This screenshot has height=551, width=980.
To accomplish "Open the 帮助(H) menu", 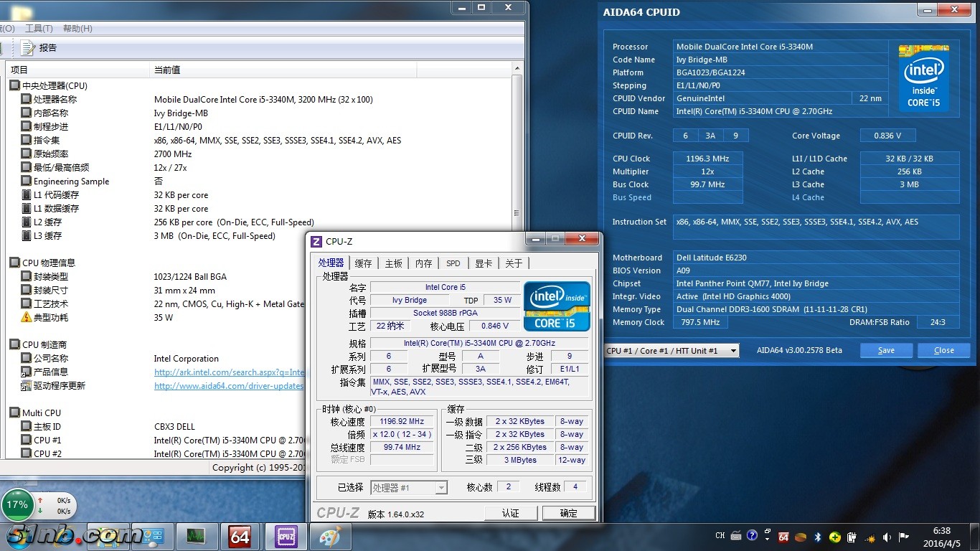I will point(77,29).
